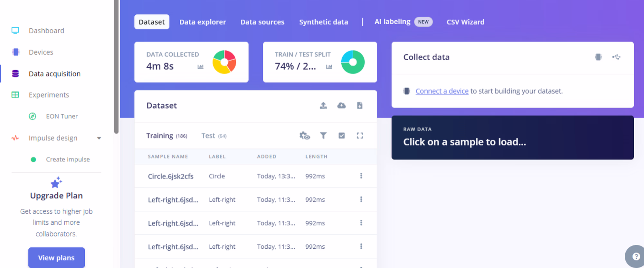Open the AI labeling tab
This screenshot has height=268, width=644.
(392, 22)
